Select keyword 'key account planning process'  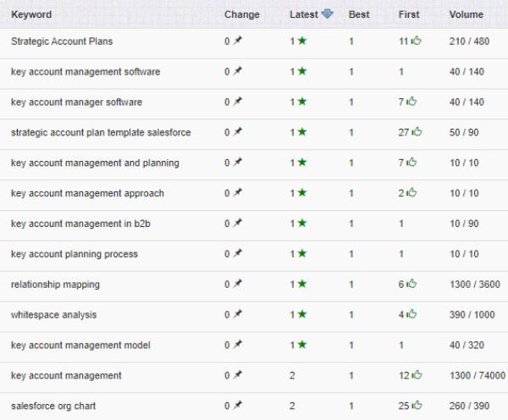click(x=75, y=254)
